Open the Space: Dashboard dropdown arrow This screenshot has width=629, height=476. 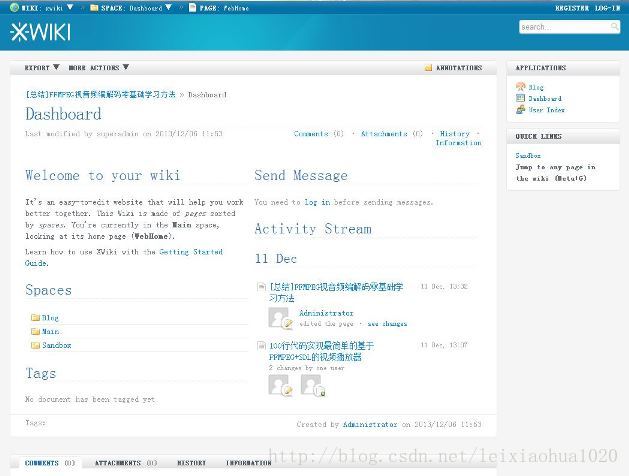point(168,7)
